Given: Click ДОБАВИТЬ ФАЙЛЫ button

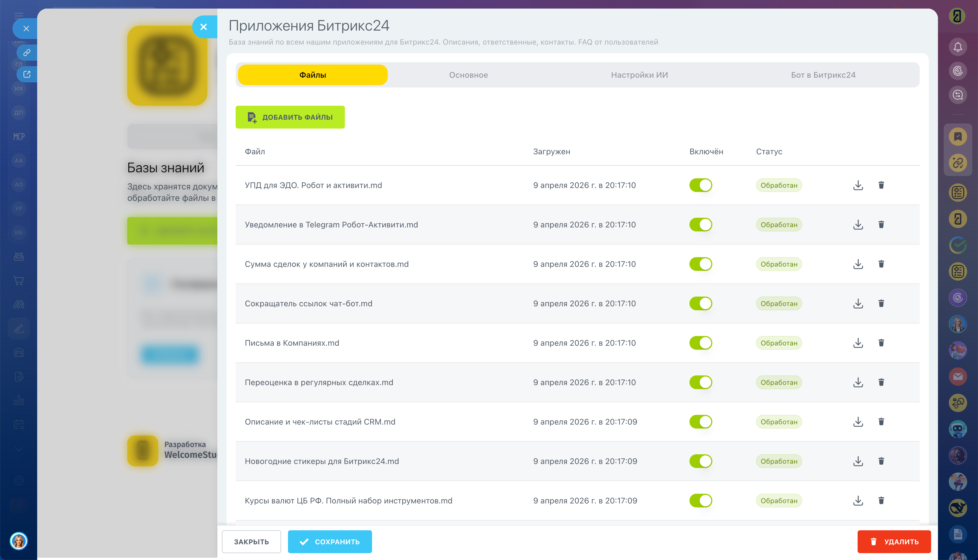Looking at the screenshot, I should (290, 117).
